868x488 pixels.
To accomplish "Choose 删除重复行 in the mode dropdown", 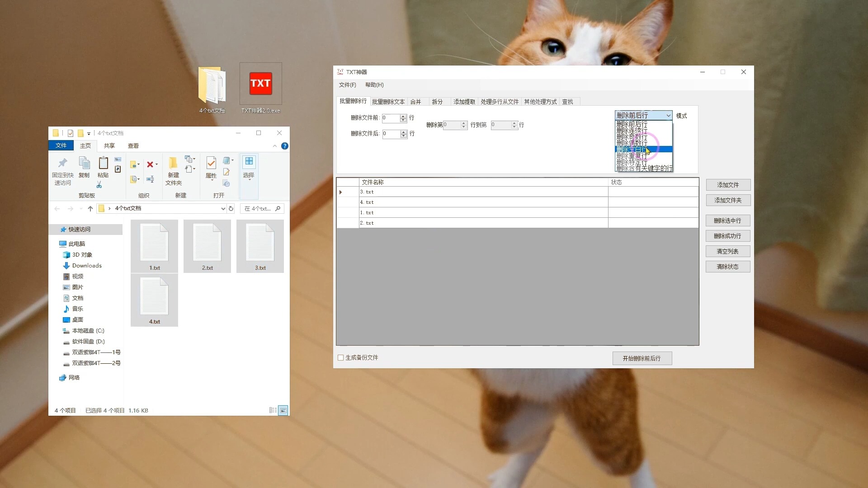I will click(x=632, y=155).
